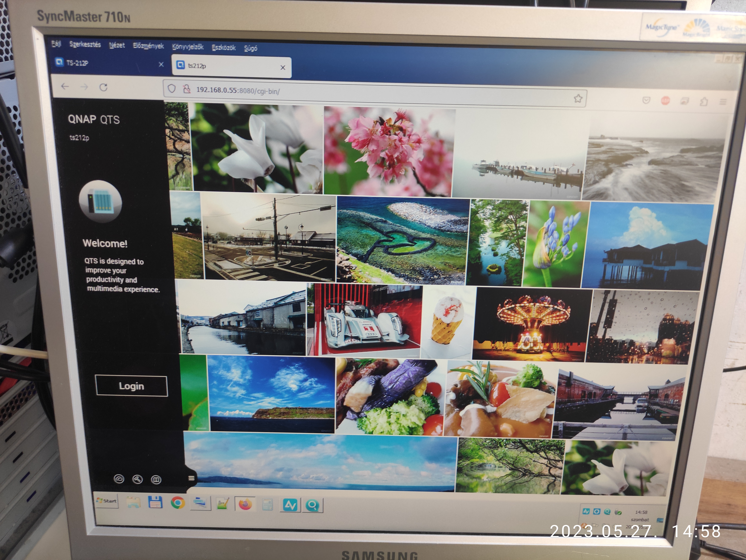Open the Firefox application hamburger menu

click(723, 101)
